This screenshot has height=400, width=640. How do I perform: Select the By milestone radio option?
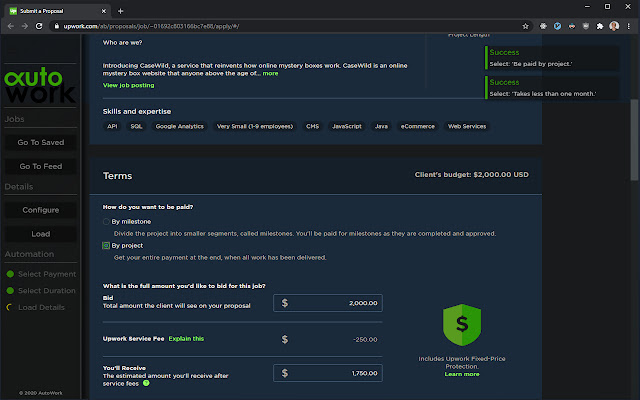point(106,222)
